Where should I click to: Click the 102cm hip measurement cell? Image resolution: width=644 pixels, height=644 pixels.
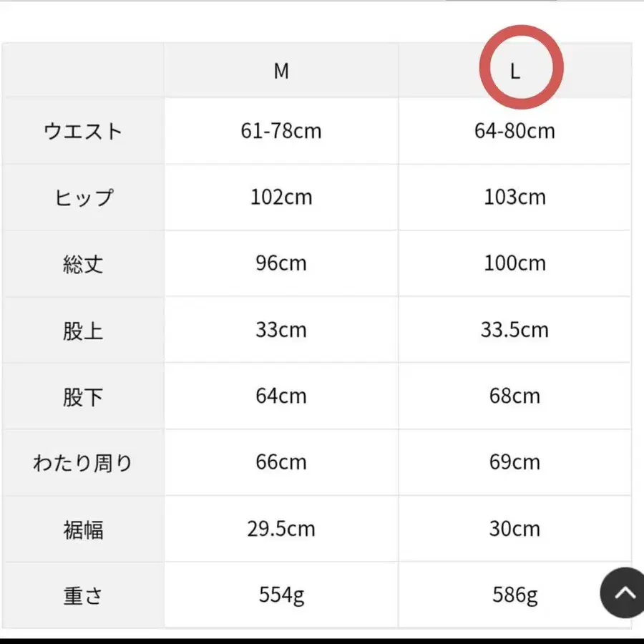pos(281,197)
